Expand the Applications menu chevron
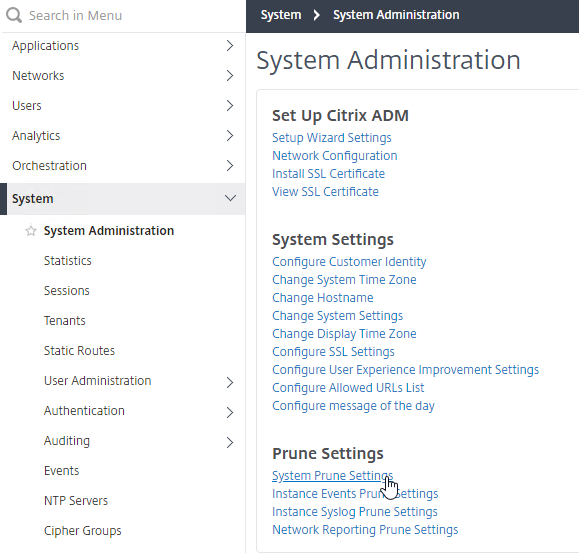The width and height of the screenshot is (579, 553). tap(230, 46)
